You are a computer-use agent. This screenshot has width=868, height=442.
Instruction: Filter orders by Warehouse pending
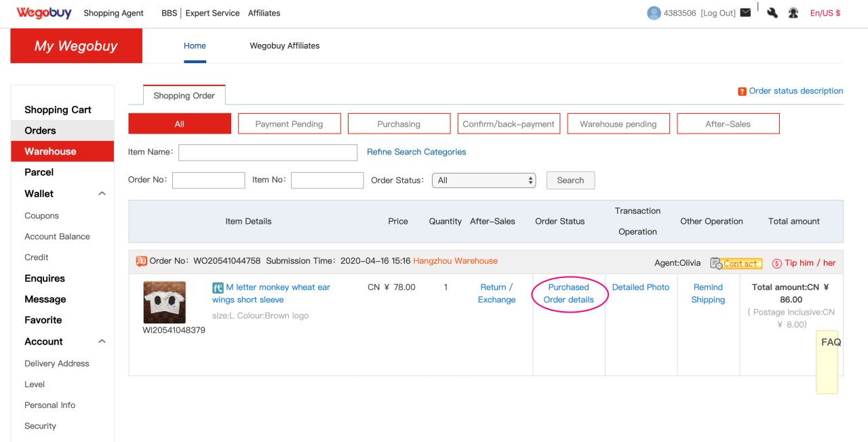(618, 123)
